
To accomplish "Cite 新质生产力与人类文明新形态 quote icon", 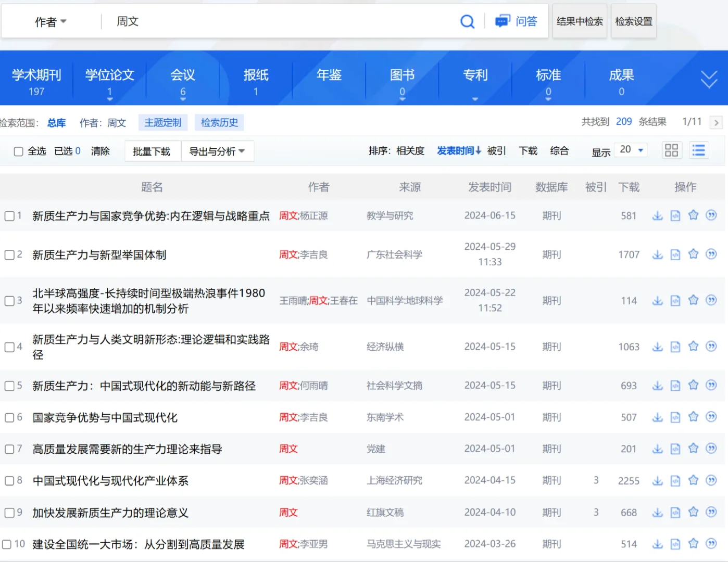I will [711, 347].
